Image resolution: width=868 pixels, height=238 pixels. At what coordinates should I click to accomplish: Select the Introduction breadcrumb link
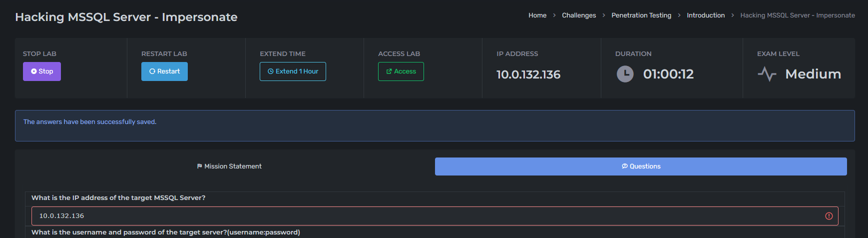point(705,15)
